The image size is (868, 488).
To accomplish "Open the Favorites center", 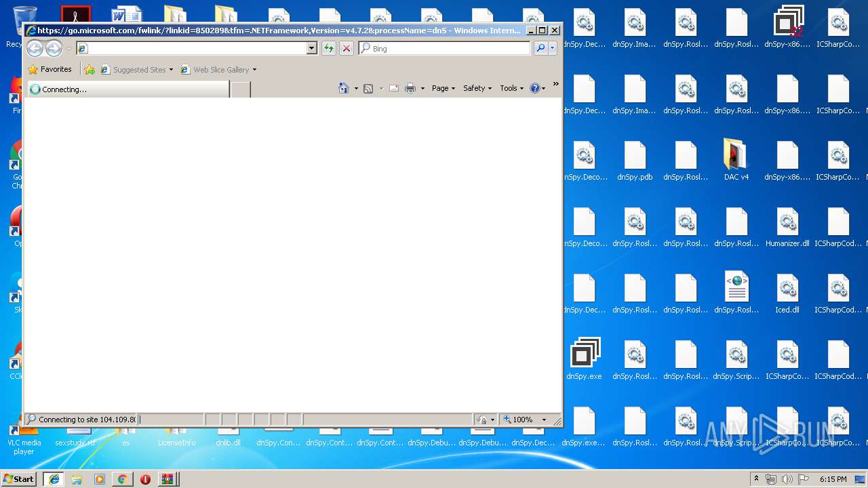I will (x=50, y=69).
